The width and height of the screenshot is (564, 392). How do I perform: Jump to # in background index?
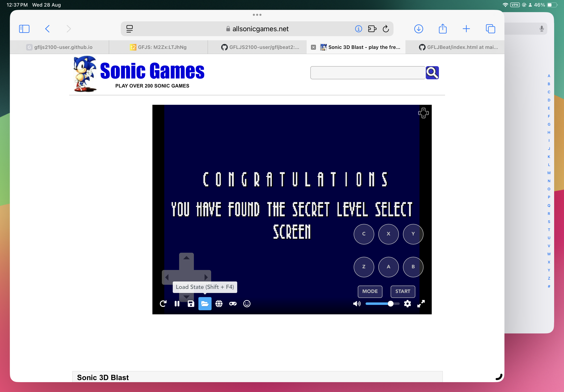549,286
